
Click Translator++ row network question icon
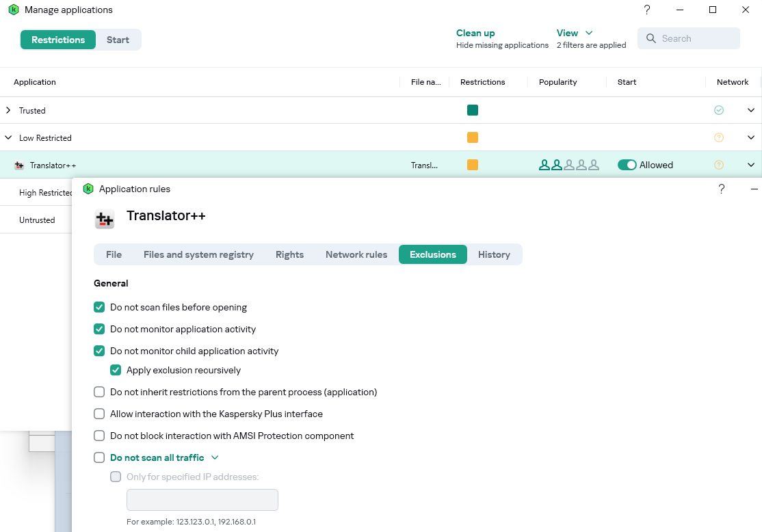719,165
